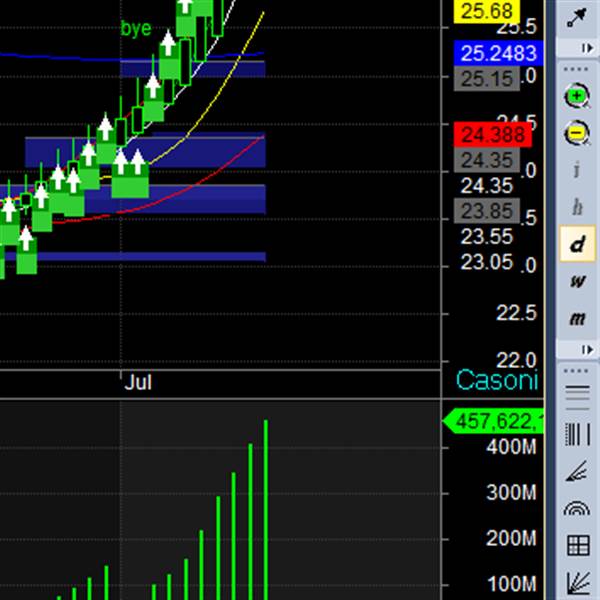Select the daily 'd' timeframe

tap(577, 244)
